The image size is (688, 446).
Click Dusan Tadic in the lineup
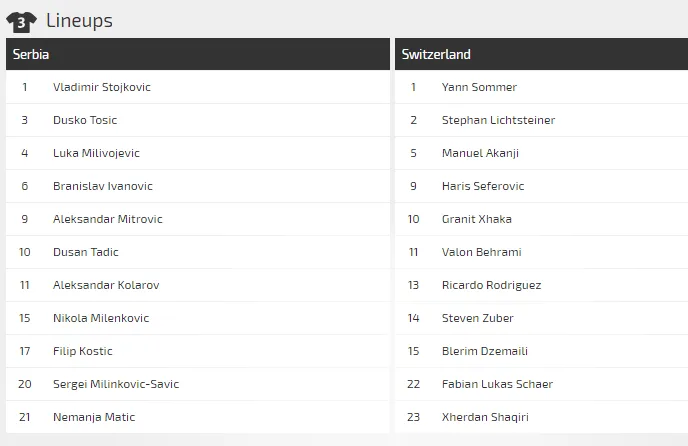pos(85,252)
